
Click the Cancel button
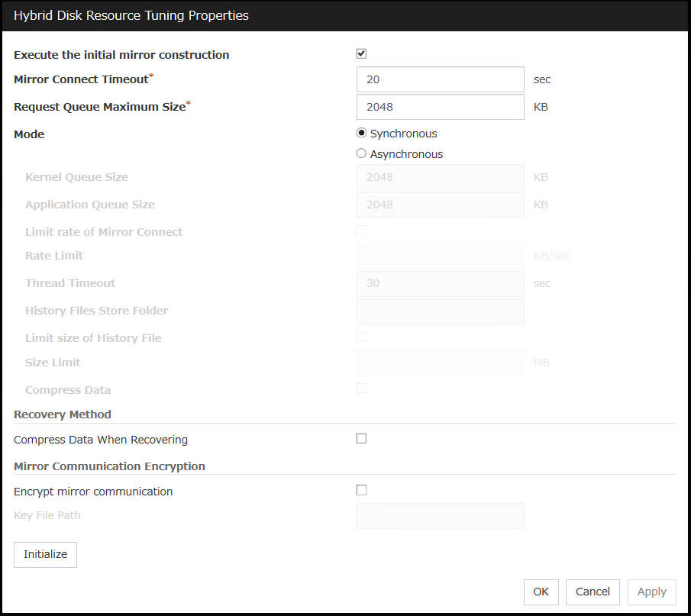(593, 592)
